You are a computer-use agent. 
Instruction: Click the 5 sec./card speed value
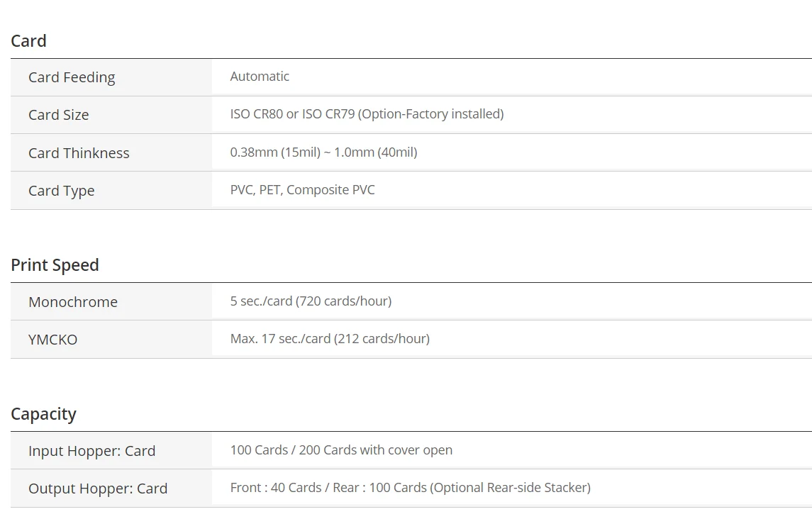coord(311,301)
